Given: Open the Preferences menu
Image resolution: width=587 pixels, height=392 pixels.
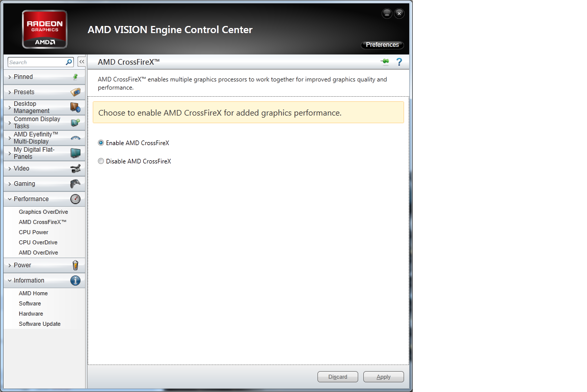Looking at the screenshot, I should pos(382,45).
